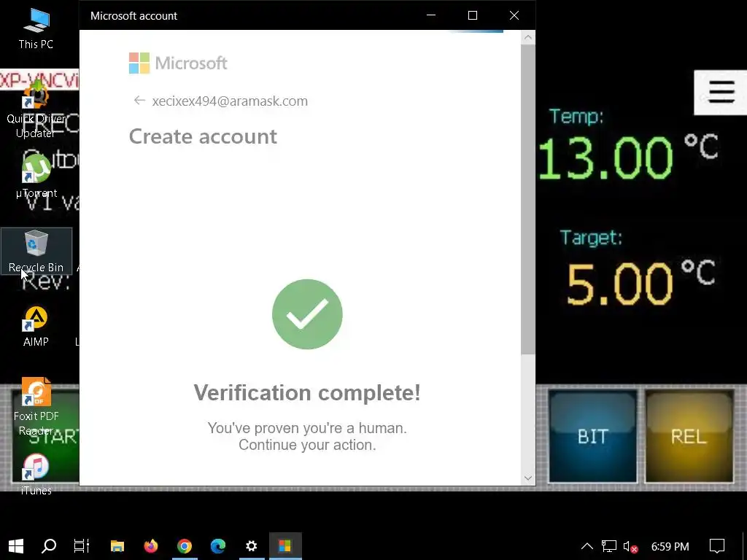Click the green START button behind the desktop icons

pyautogui.click(x=45, y=436)
